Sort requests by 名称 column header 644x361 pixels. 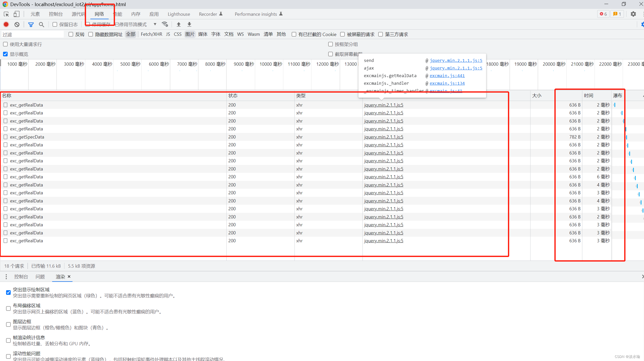[x=113, y=96]
